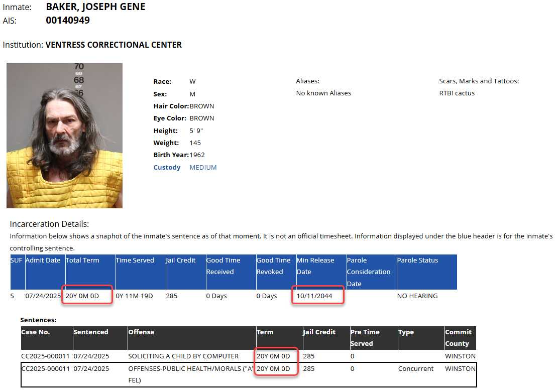The image size is (559, 392).
Task: Select the Good Time Revoked column header
Action: click(x=273, y=266)
